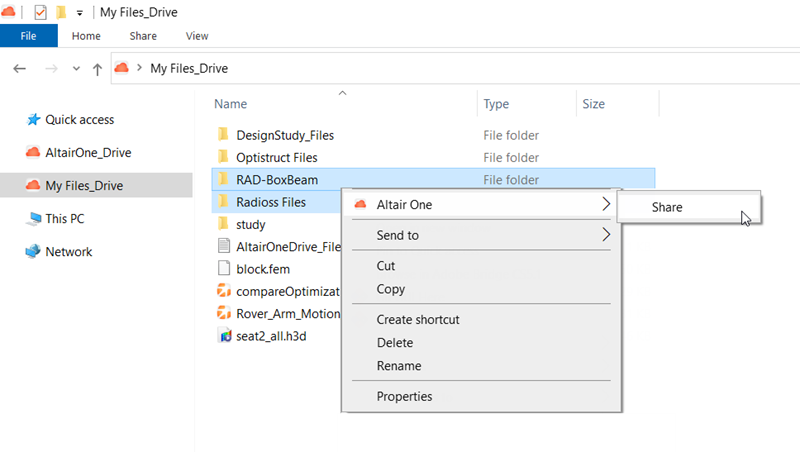
Task: Sort files by the Type column header
Action: pyautogui.click(x=496, y=104)
